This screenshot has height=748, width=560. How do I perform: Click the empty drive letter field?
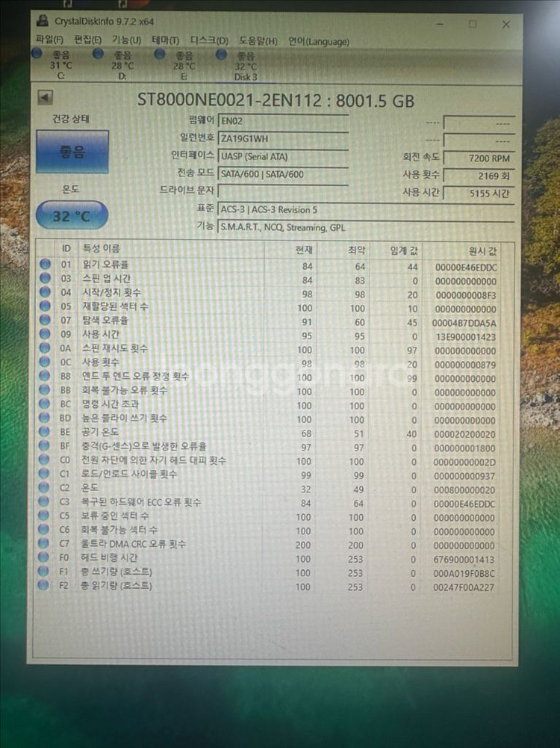tap(283, 192)
